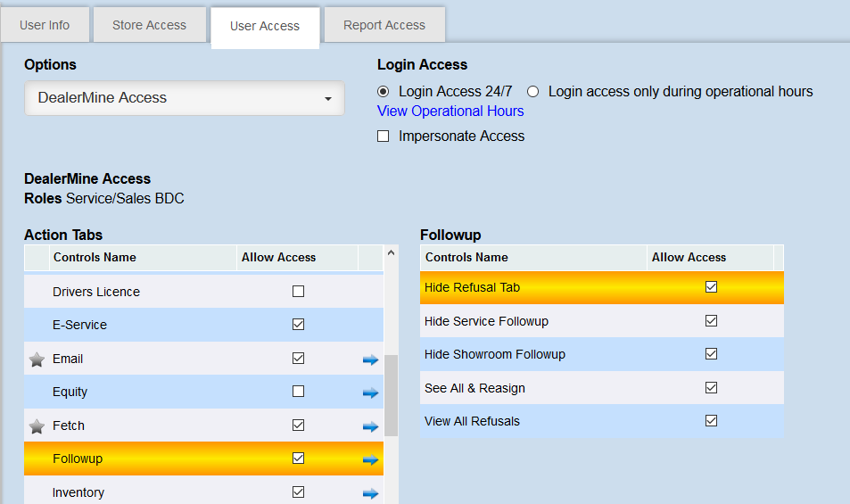
Task: Enable the Impersonate Access checkbox
Action: 384,136
